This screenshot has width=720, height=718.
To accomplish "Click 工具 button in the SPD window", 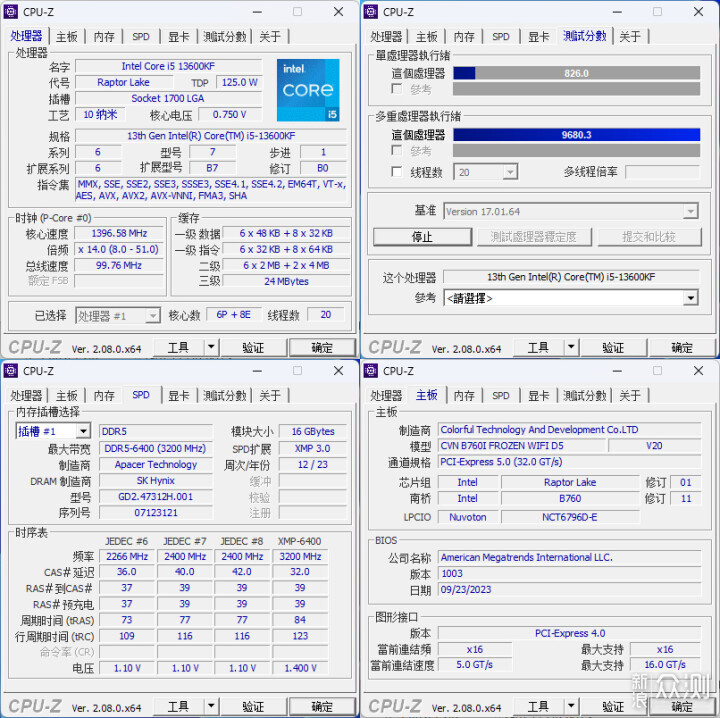I will pyautogui.click(x=179, y=707).
